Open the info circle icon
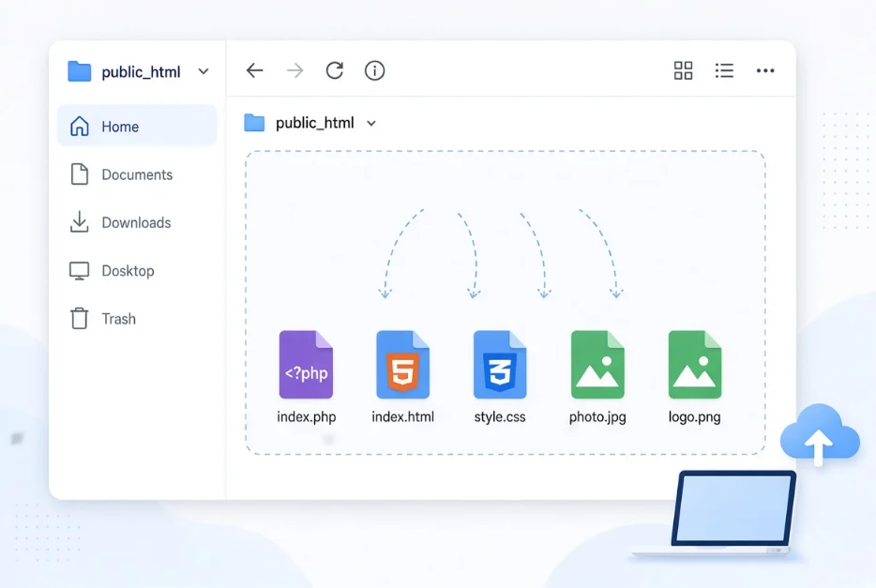The height and width of the screenshot is (588, 876). [375, 70]
